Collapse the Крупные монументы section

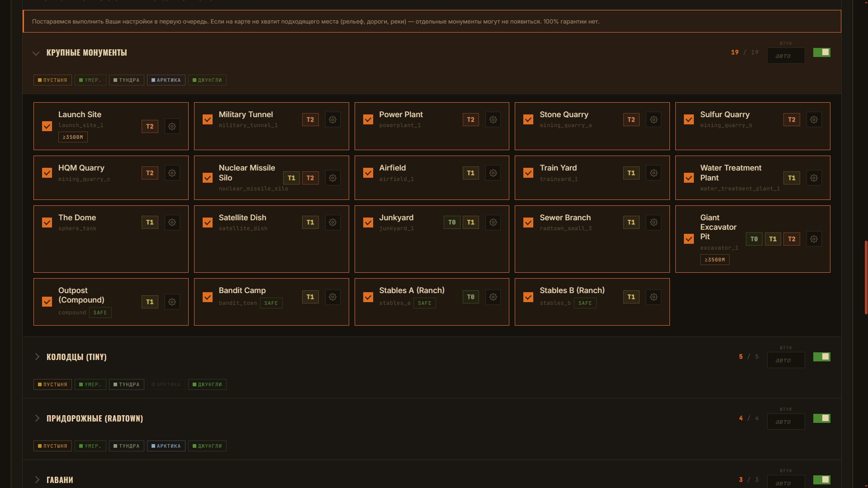click(36, 53)
